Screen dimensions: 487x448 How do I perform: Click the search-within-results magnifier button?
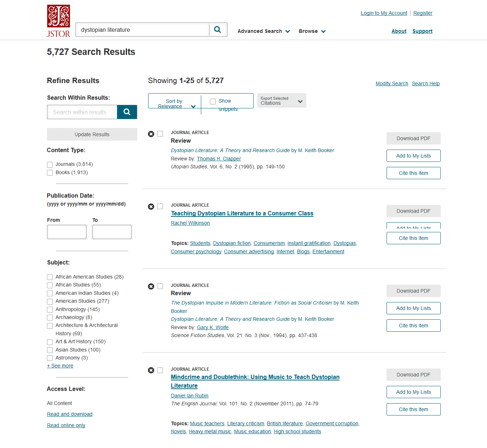coord(127,112)
